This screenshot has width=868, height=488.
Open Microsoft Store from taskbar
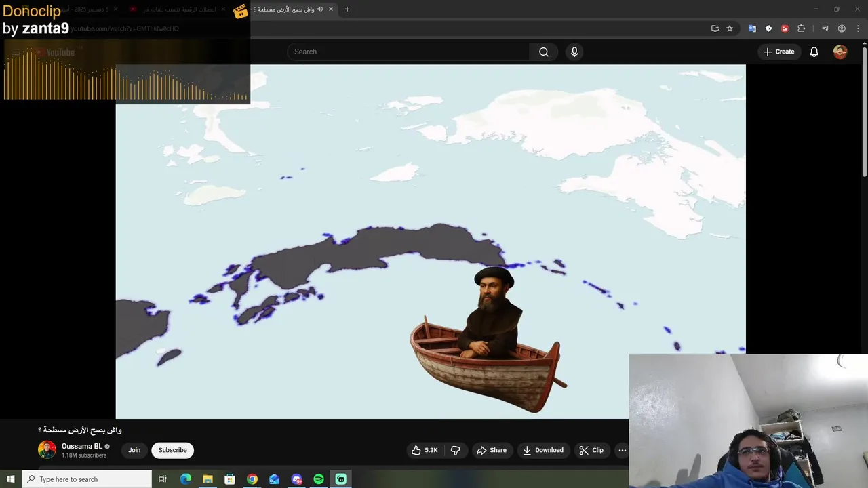pyautogui.click(x=230, y=479)
